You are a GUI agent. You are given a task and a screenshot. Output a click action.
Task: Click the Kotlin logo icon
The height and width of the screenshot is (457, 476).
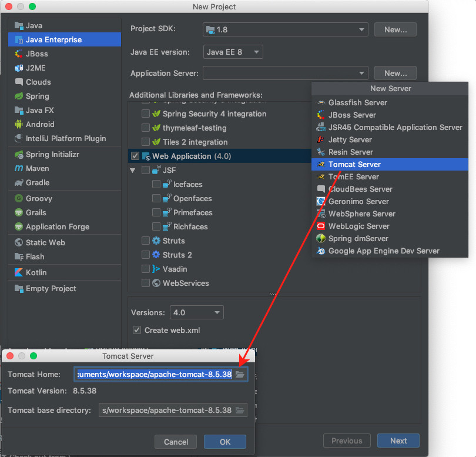19,273
